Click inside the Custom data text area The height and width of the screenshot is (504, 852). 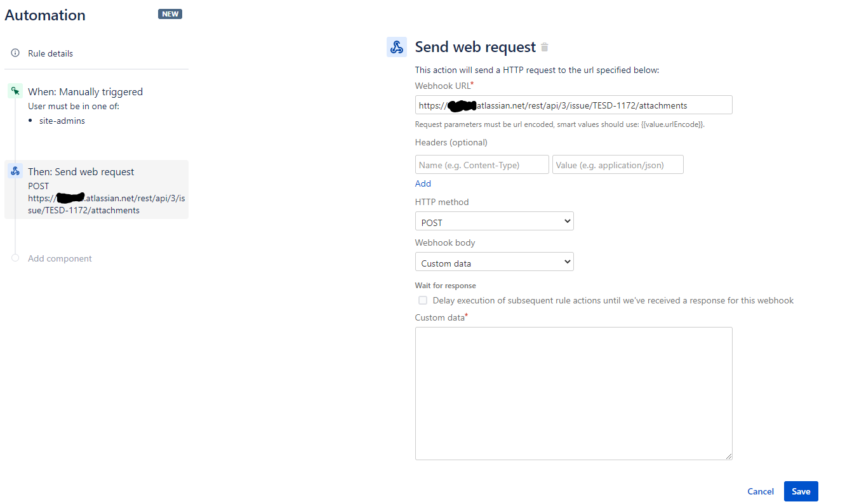[574, 394]
